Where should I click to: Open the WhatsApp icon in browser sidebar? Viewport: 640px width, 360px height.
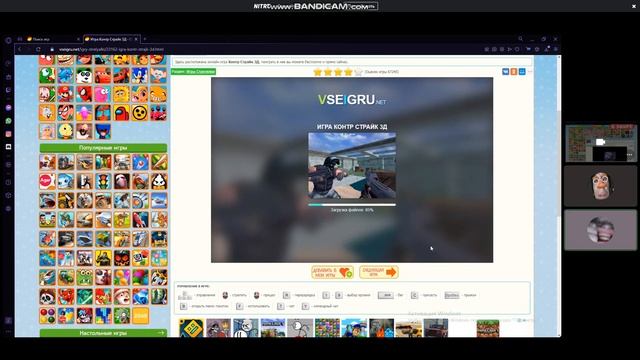point(9,121)
